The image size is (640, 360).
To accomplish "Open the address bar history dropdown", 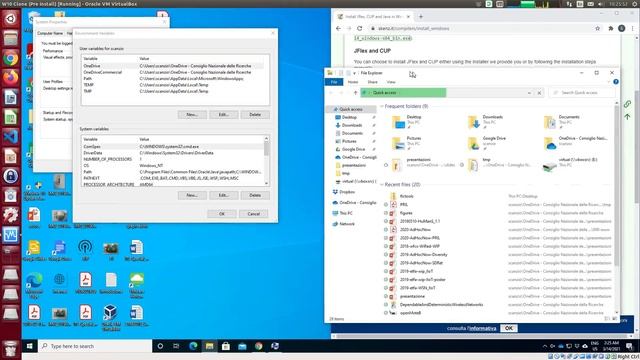I will (x=529, y=93).
